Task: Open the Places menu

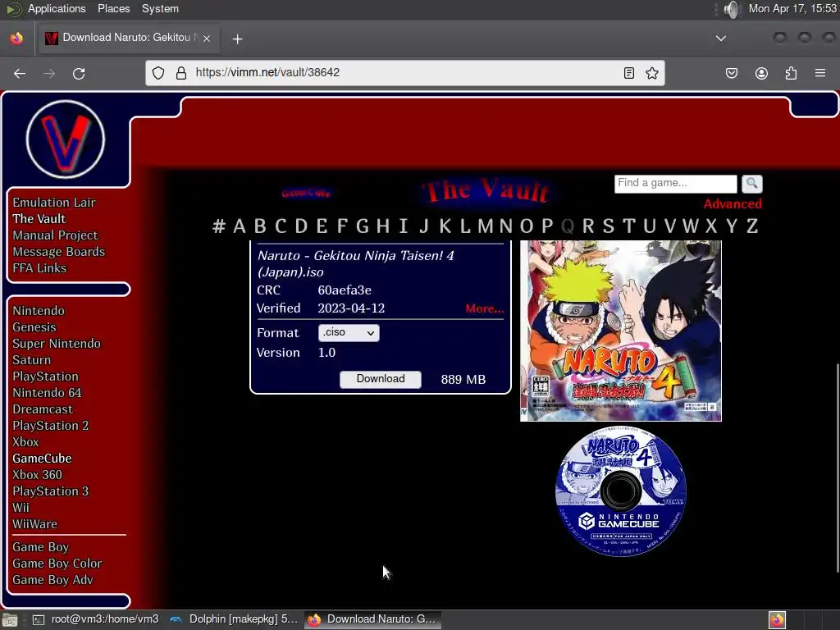Action: click(x=113, y=8)
